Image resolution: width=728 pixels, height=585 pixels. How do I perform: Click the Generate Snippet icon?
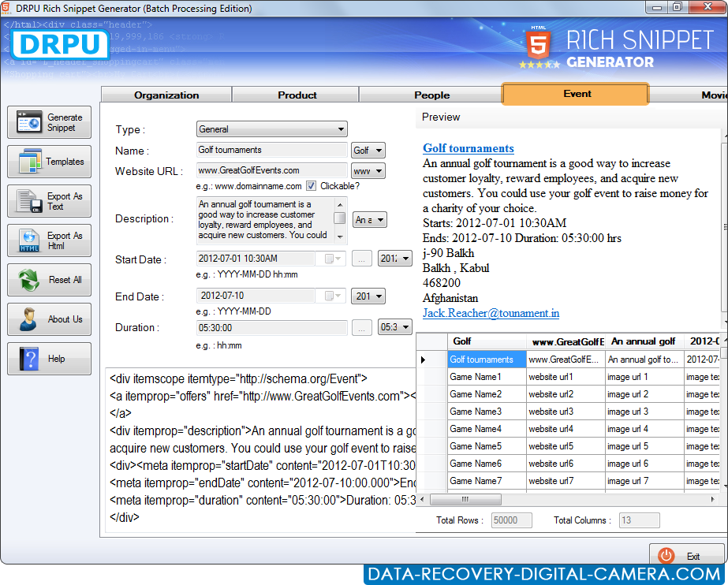pyautogui.click(x=28, y=122)
